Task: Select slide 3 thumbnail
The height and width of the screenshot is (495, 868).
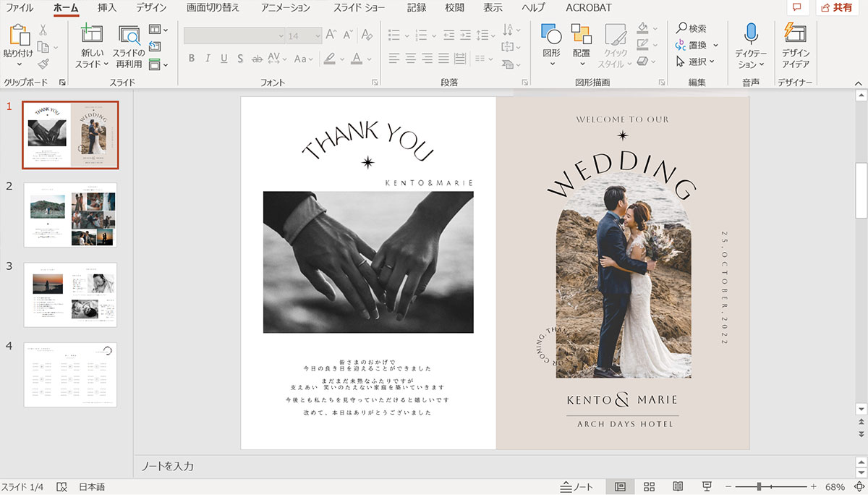Action: pos(70,295)
